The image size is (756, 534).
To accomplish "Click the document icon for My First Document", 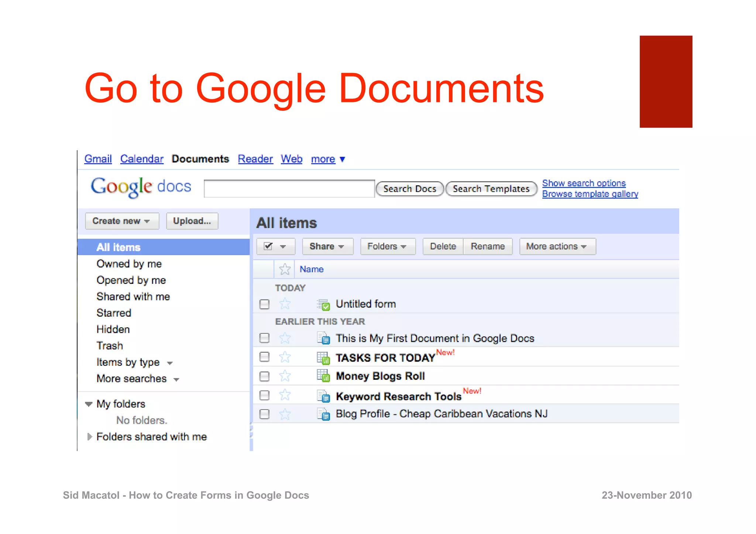I will tap(323, 338).
